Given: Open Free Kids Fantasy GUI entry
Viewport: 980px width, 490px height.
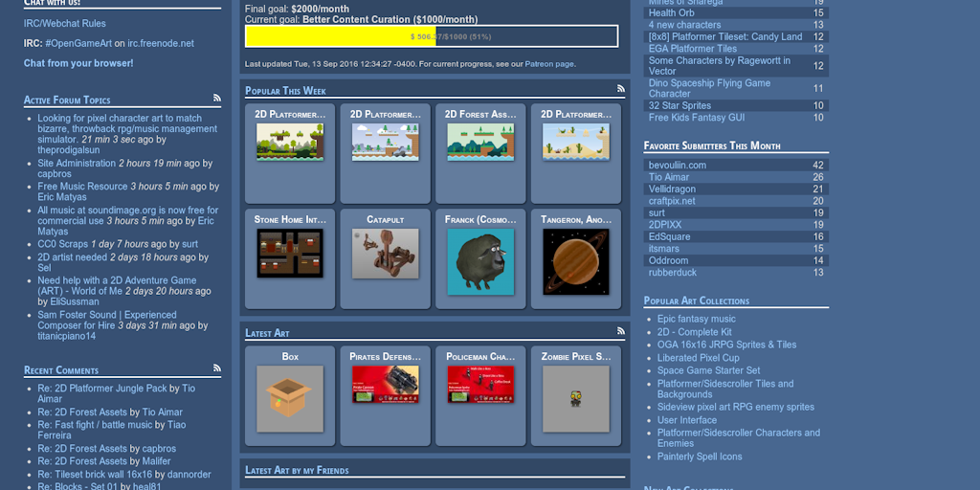Looking at the screenshot, I should click(697, 118).
